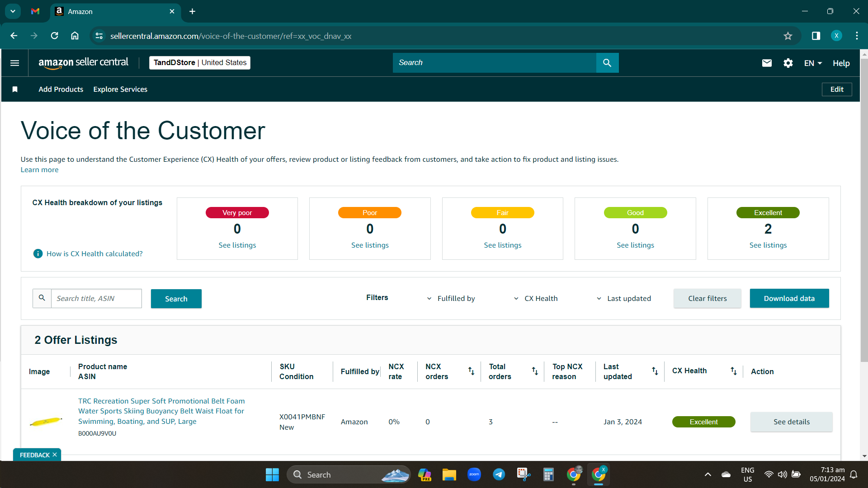Image resolution: width=868 pixels, height=488 pixels.
Task: Close the Feedback tab
Action: (x=55, y=455)
